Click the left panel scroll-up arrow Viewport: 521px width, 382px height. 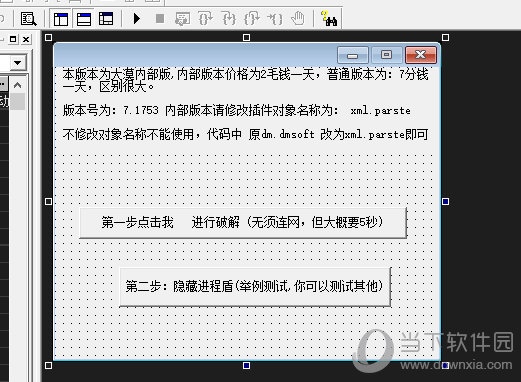(x=18, y=85)
